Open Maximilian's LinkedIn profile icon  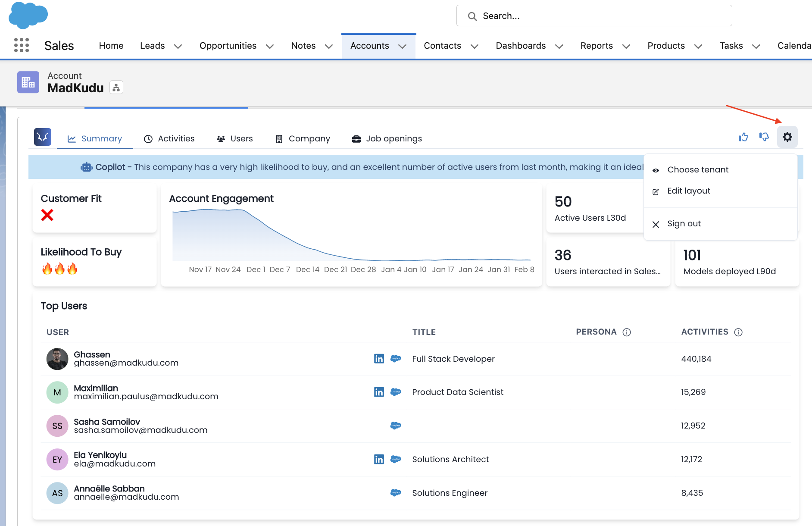point(379,392)
